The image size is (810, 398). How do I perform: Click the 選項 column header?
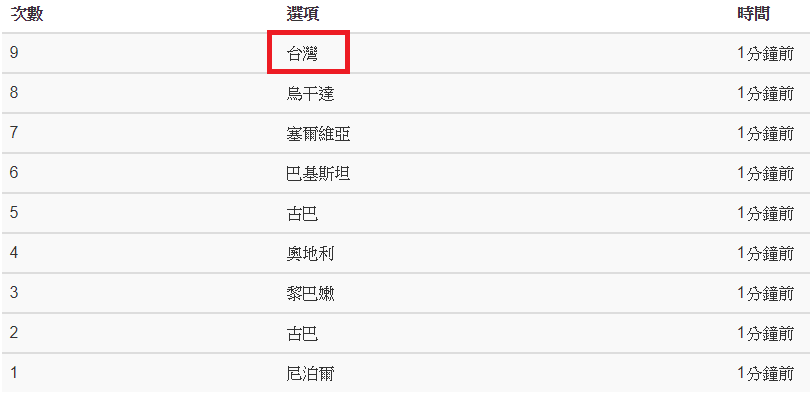tap(303, 14)
